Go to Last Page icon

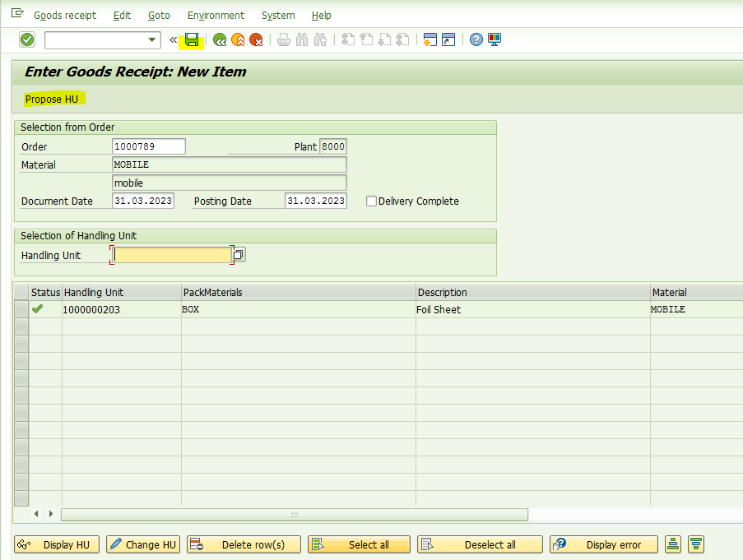coord(402,39)
